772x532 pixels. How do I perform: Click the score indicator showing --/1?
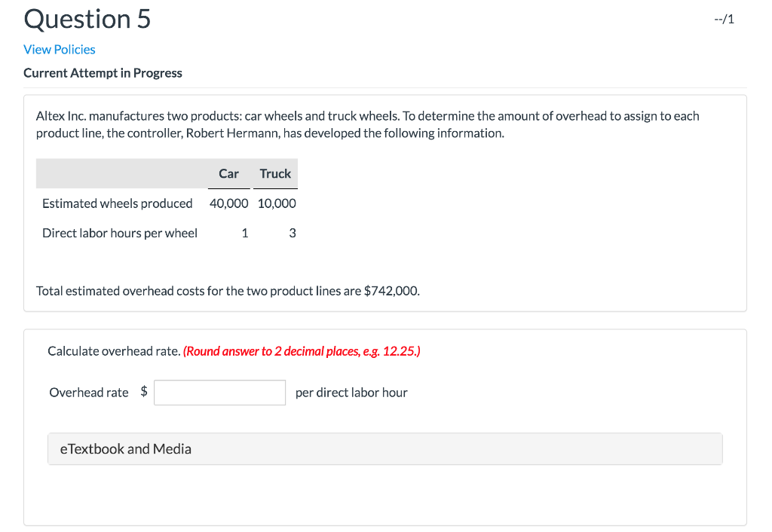(725, 19)
